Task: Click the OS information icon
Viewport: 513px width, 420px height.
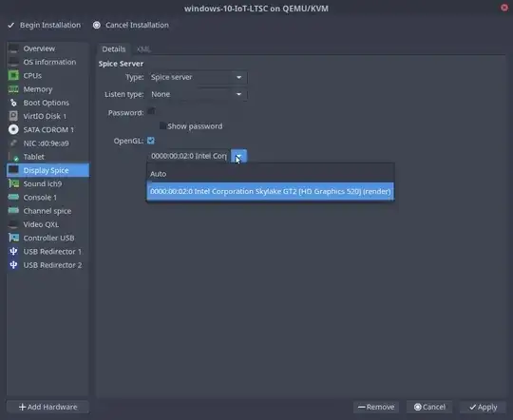Action: (13, 62)
